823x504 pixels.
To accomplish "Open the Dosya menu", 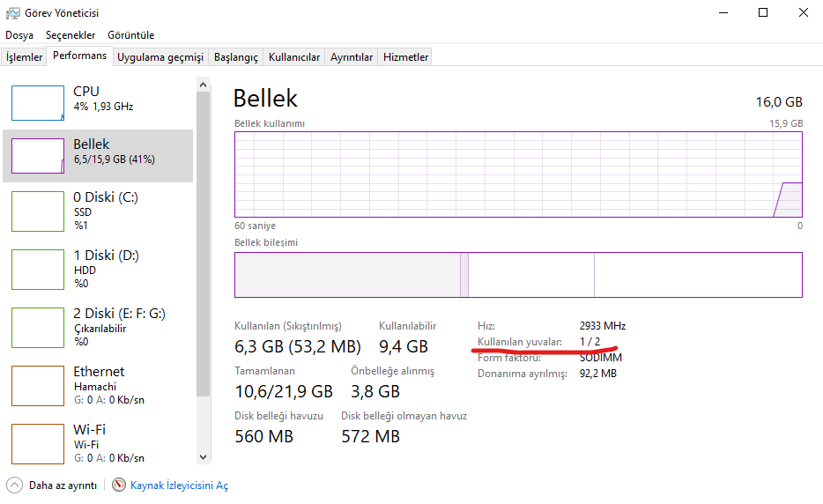I will 19,35.
